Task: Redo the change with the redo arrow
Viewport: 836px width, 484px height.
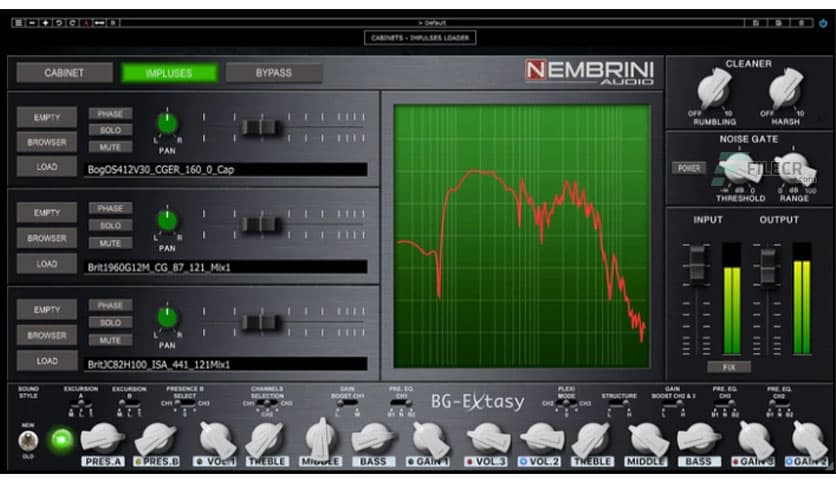Action: [73, 23]
